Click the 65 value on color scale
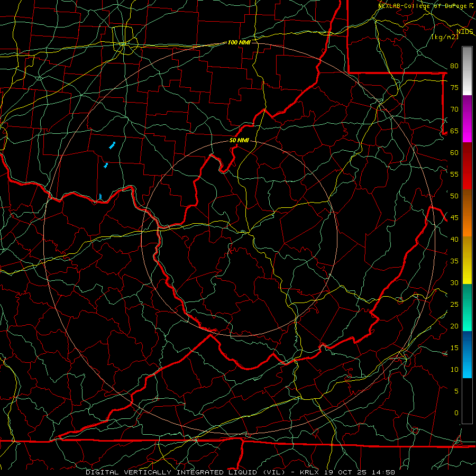The image size is (476, 476). (x=454, y=131)
